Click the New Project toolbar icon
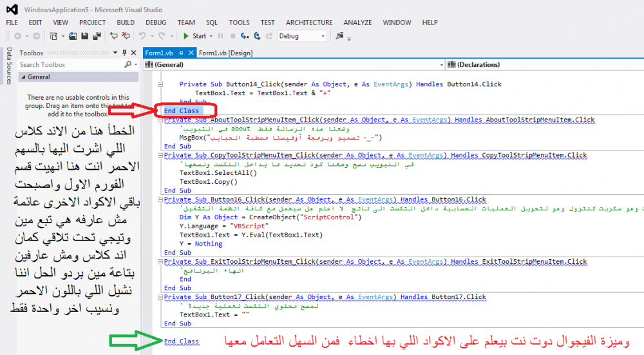This screenshot has height=355, width=644. pos(53,36)
